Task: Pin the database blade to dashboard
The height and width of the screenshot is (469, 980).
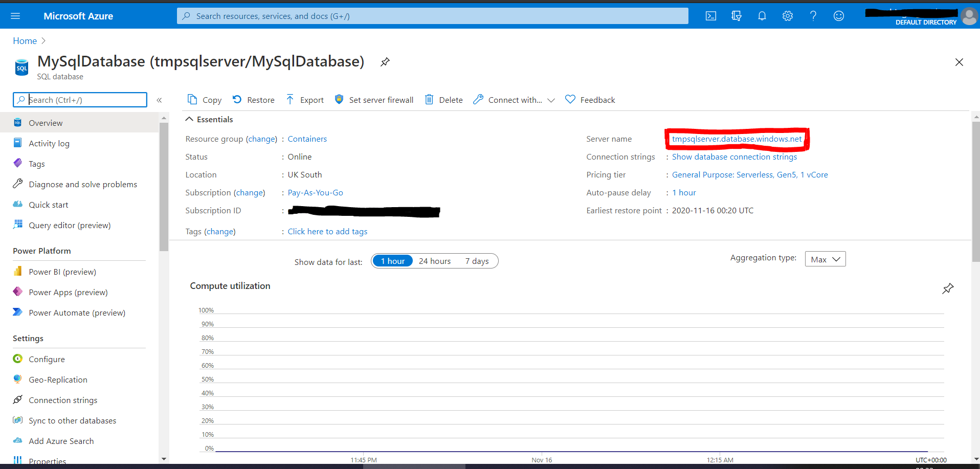Action: pyautogui.click(x=385, y=62)
